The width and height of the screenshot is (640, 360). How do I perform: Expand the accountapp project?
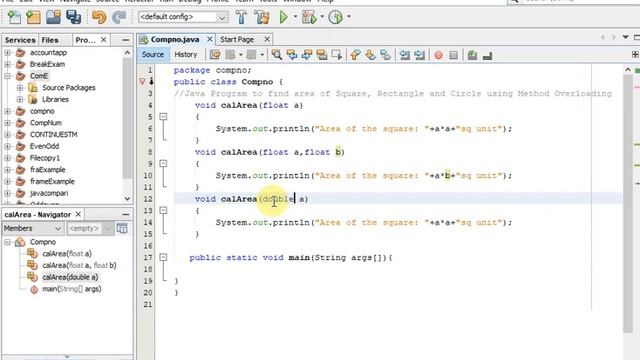[7, 53]
